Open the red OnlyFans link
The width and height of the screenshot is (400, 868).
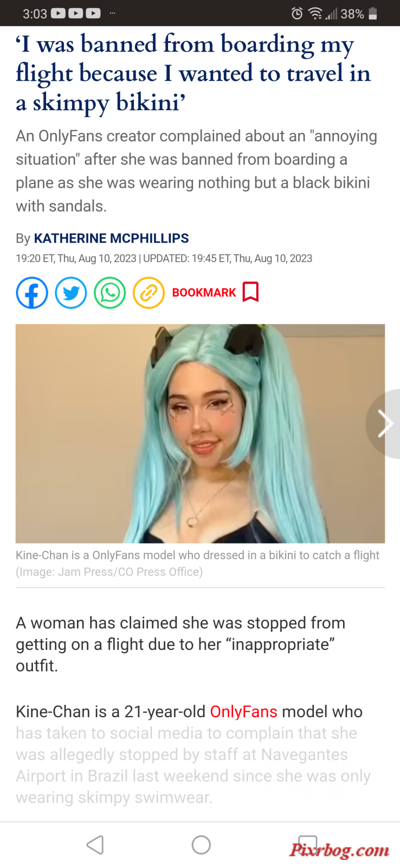pos(243,712)
